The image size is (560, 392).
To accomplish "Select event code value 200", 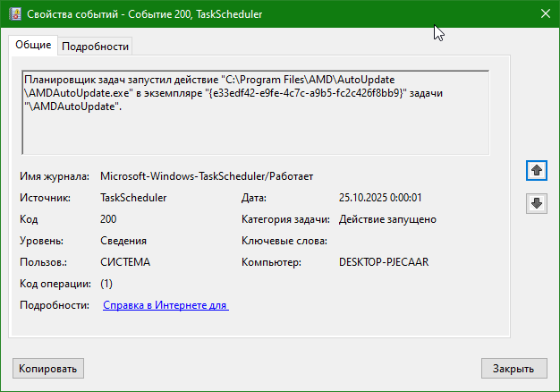I will (108, 219).
